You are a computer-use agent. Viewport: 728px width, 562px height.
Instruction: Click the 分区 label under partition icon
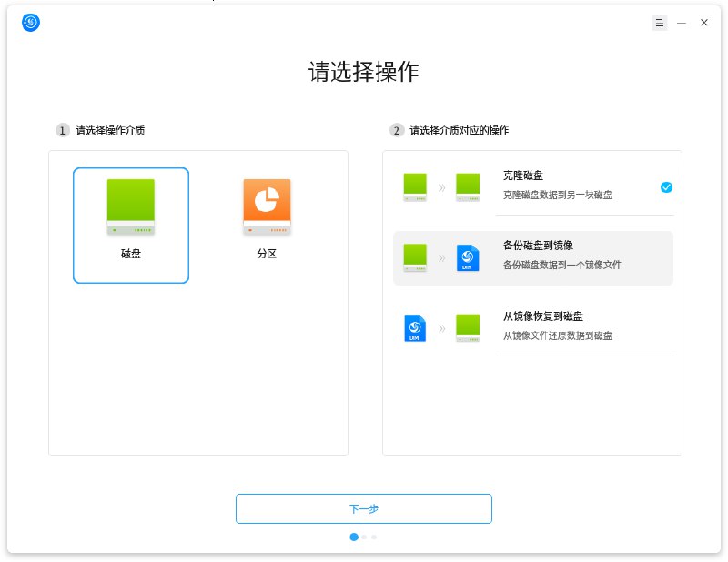pos(267,254)
